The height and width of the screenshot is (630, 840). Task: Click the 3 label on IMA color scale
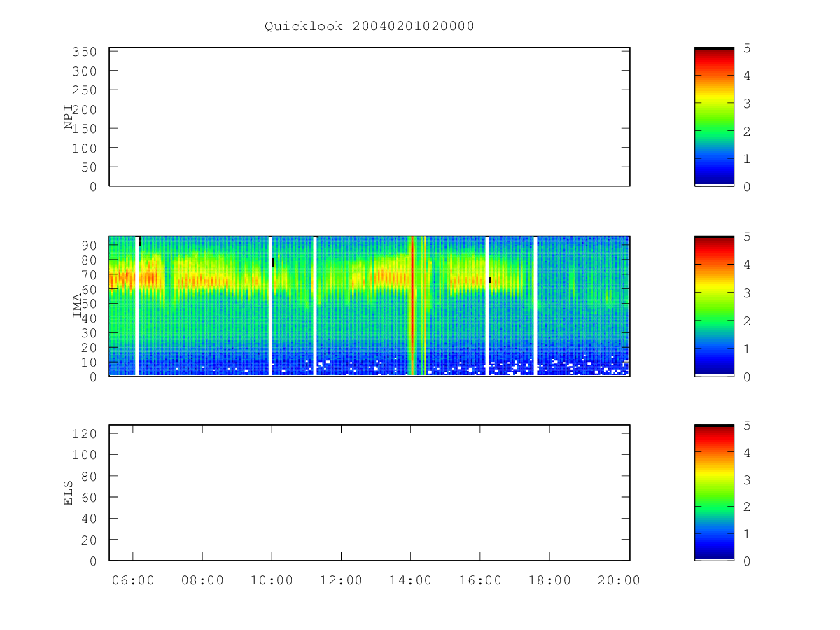[747, 293]
